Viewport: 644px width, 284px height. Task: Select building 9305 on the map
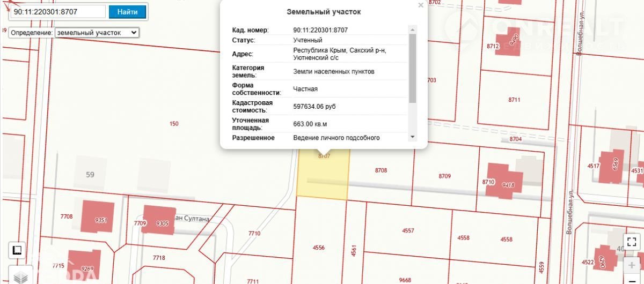pos(160,220)
